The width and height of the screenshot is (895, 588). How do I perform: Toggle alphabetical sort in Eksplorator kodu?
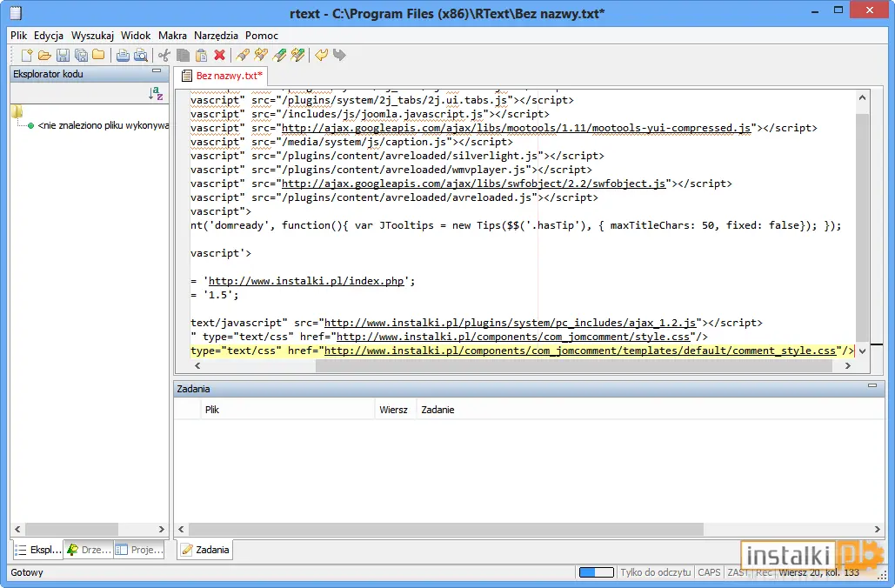(x=156, y=94)
